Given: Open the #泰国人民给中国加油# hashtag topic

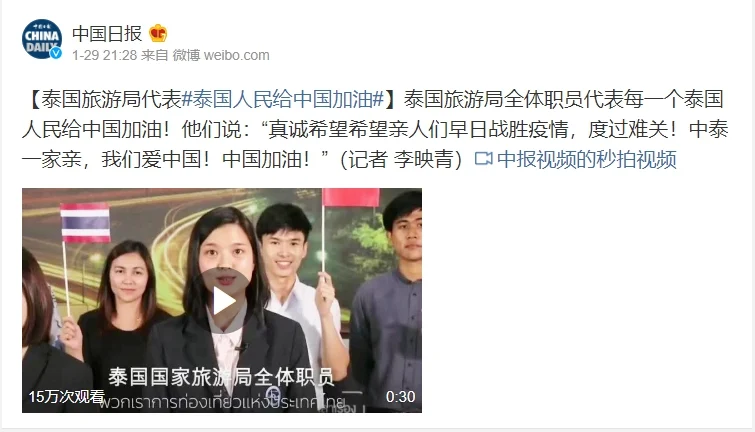Looking at the screenshot, I should tap(283, 99).
